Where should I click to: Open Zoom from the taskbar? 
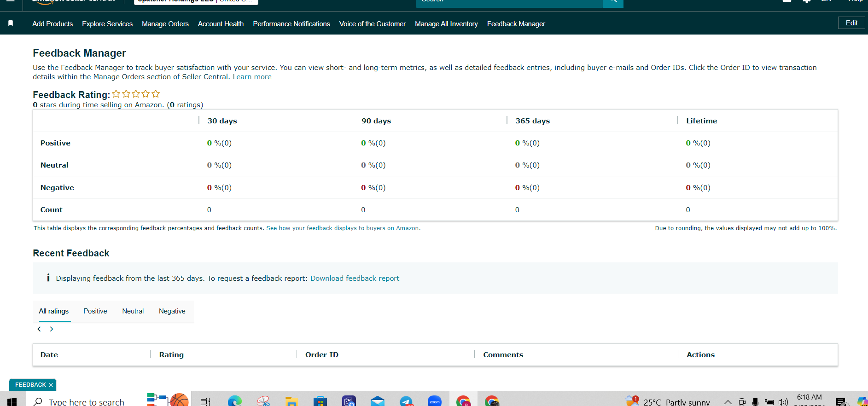[435, 401]
